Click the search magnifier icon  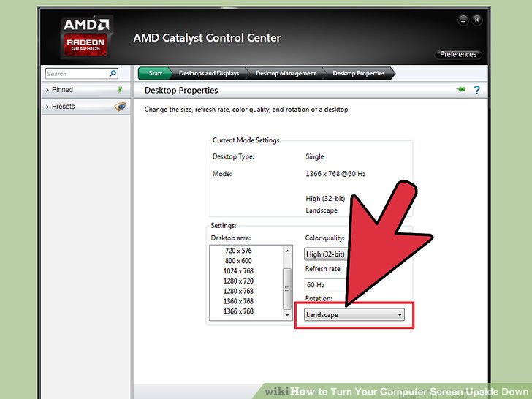113,73
